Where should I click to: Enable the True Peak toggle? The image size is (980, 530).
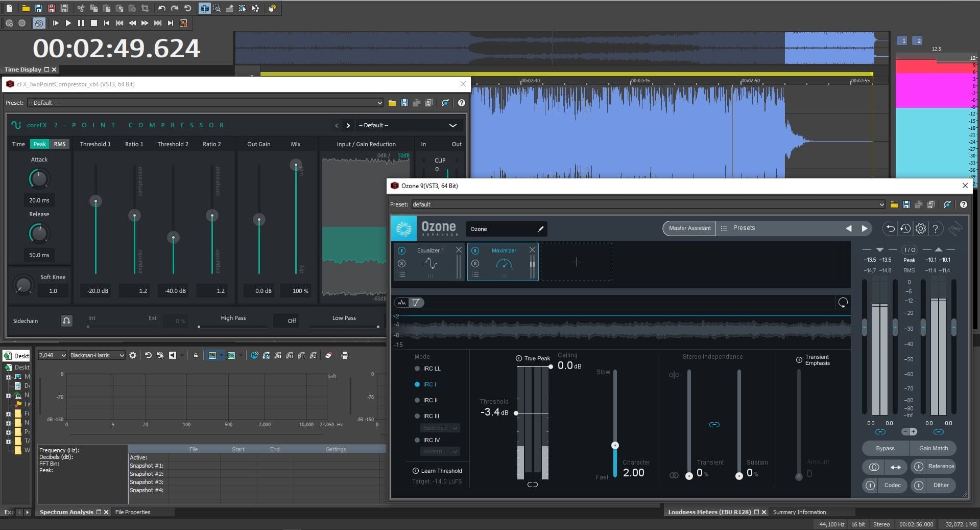[x=518, y=358]
